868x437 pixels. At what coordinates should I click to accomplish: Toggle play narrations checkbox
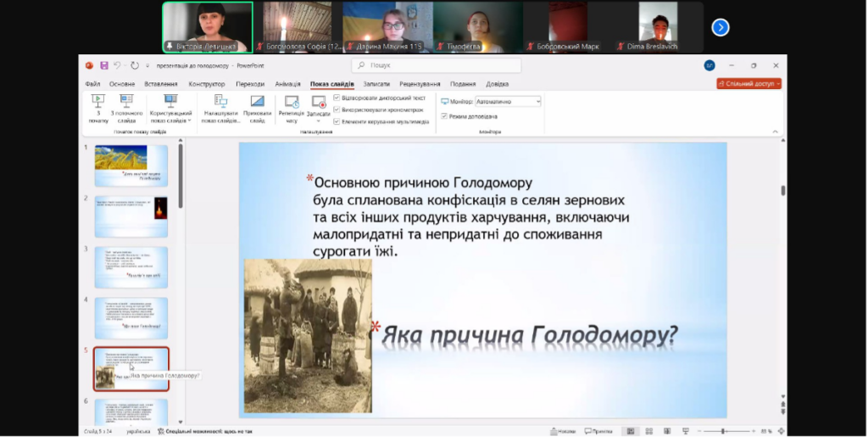click(x=337, y=98)
